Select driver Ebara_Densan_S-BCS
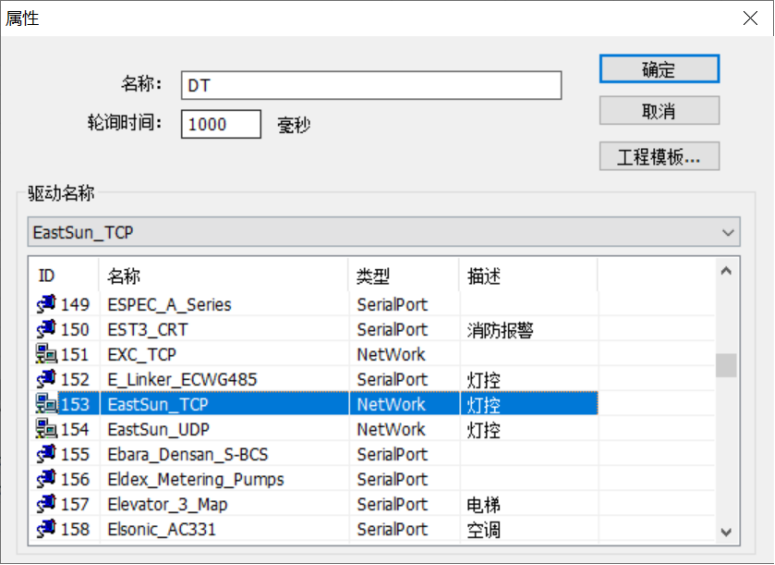Viewport: 775px width, 565px height. click(x=188, y=454)
